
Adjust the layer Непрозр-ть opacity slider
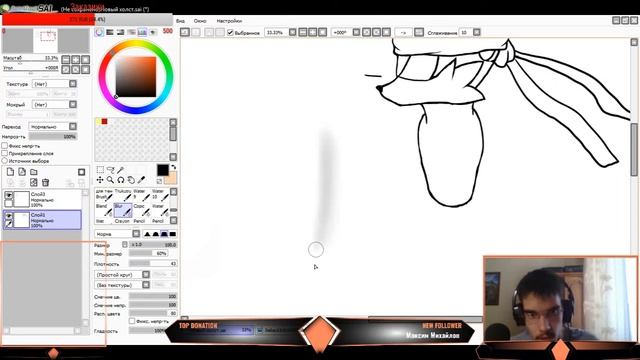click(x=52, y=137)
